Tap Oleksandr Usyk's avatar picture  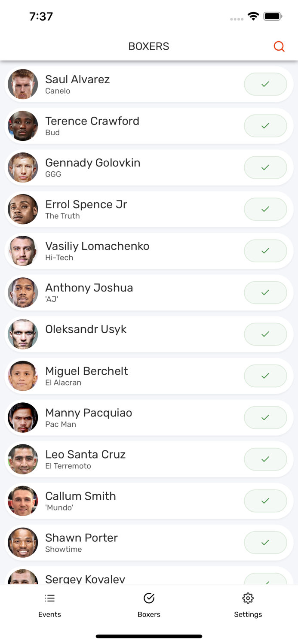pyautogui.click(x=22, y=334)
